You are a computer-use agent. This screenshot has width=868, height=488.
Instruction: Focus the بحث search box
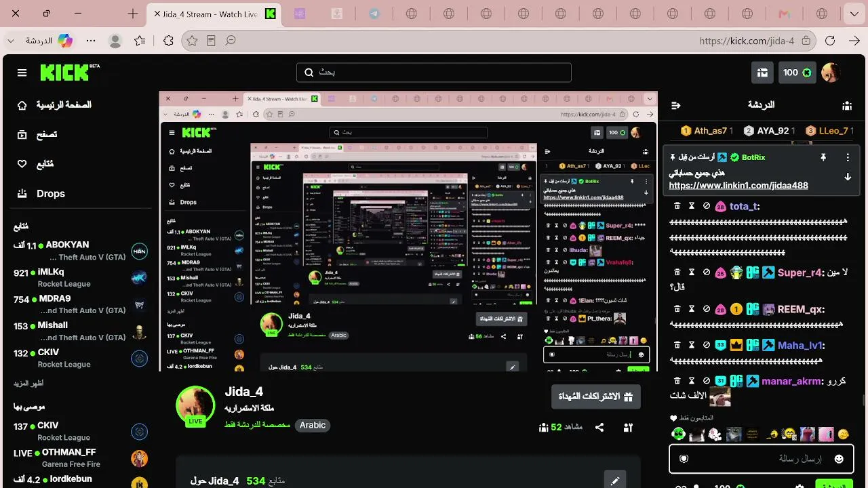coord(434,73)
